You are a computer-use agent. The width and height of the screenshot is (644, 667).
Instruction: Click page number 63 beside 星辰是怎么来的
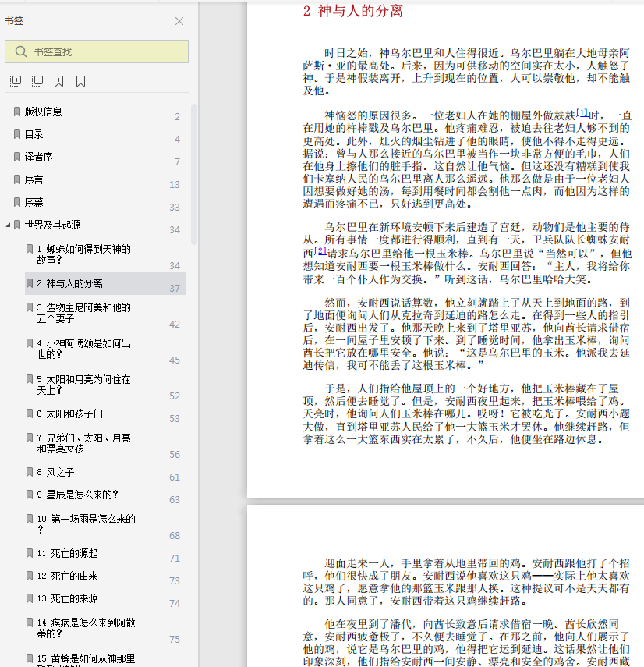(x=175, y=500)
